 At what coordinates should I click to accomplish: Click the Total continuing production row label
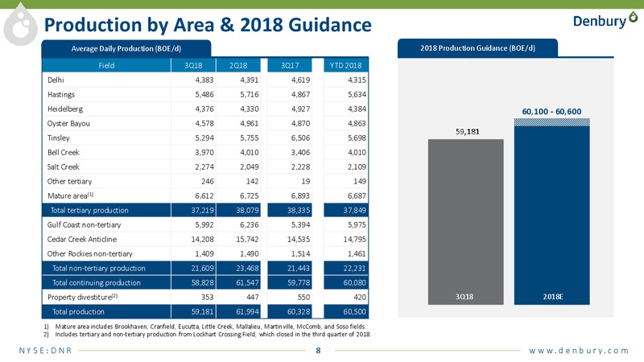coord(96,283)
